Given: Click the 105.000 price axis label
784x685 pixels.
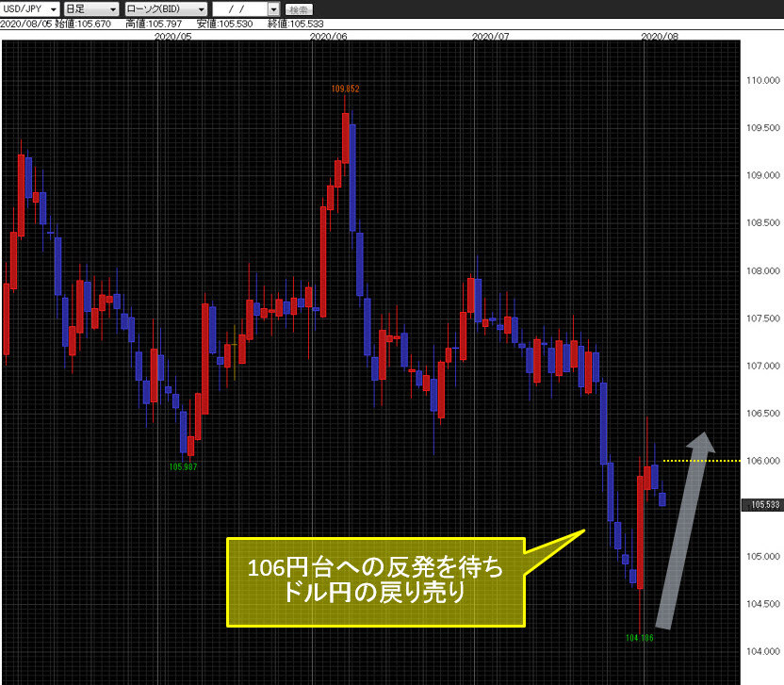Looking at the screenshot, I should (x=763, y=556).
